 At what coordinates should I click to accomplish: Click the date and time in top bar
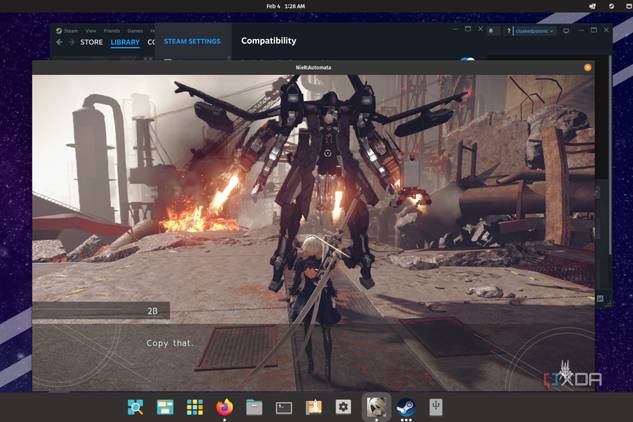285,6
